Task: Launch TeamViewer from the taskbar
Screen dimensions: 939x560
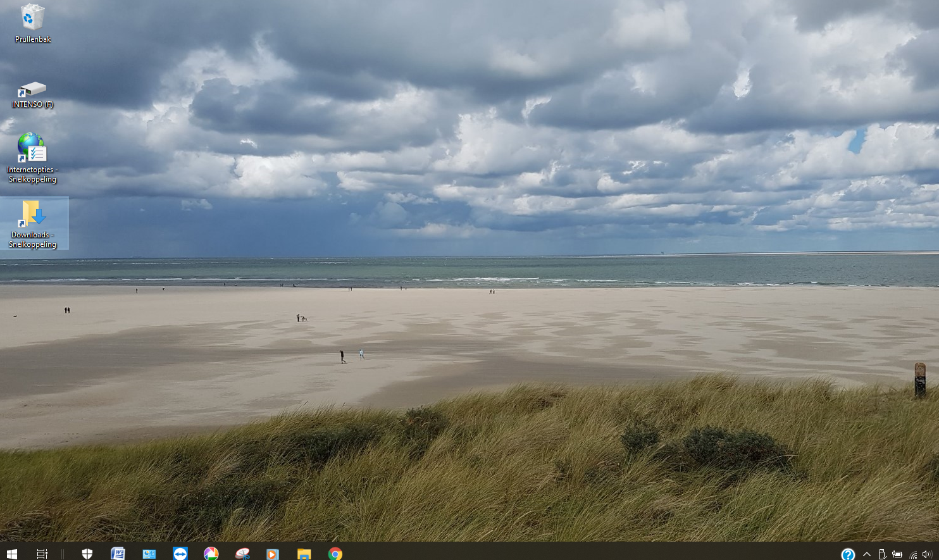Action: coord(180,554)
